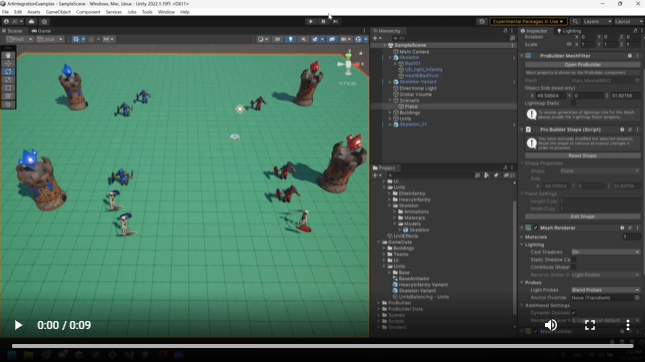Select the Rotate tool in scene toolbar
The image size is (645, 362).
tap(8, 72)
